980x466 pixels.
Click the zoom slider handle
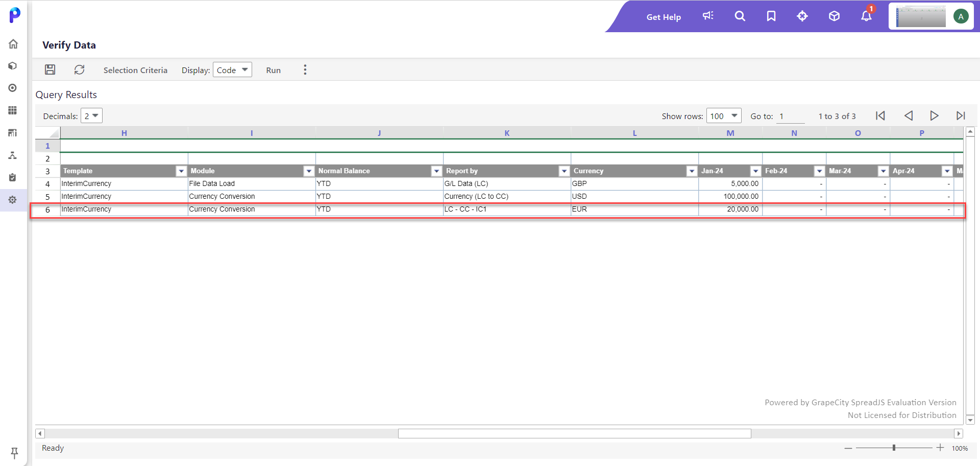pyautogui.click(x=894, y=448)
